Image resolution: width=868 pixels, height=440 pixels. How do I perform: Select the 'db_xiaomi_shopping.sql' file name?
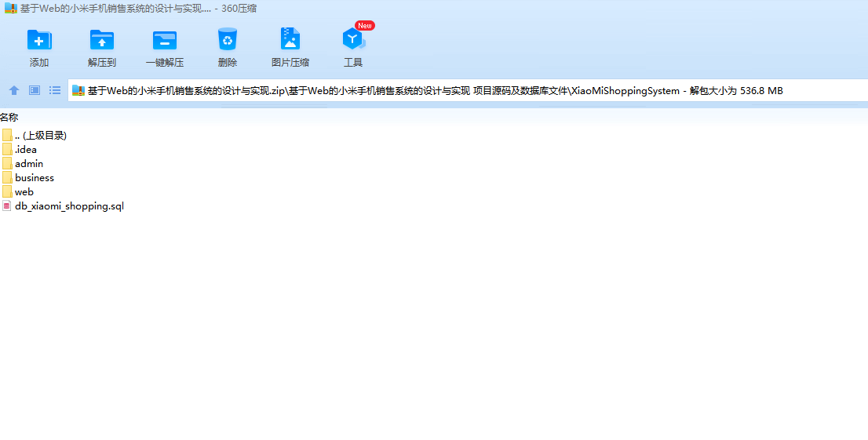click(70, 206)
